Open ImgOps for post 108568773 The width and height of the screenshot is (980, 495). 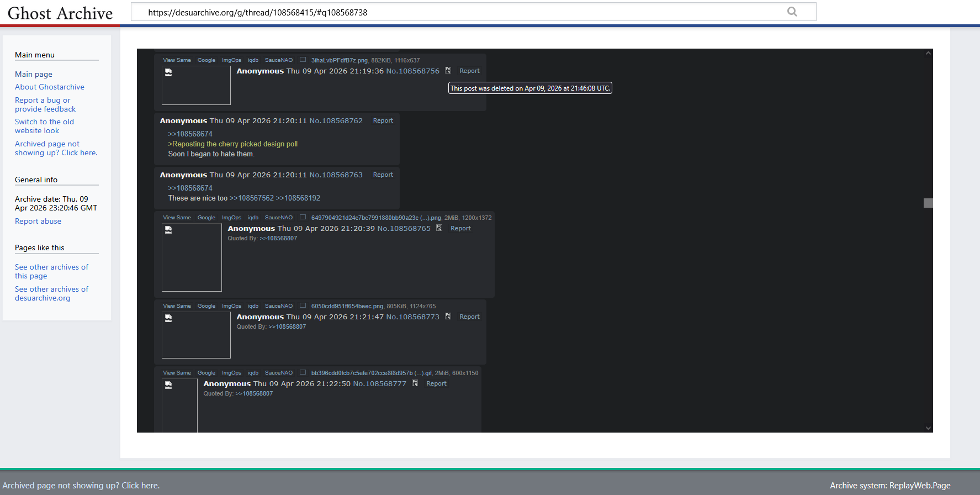(231, 306)
